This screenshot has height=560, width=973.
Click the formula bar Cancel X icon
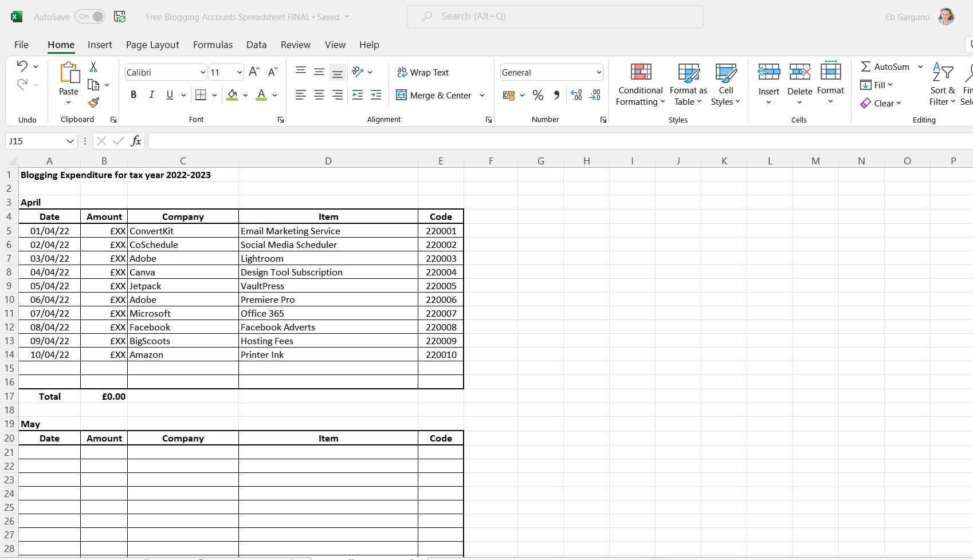[101, 141]
